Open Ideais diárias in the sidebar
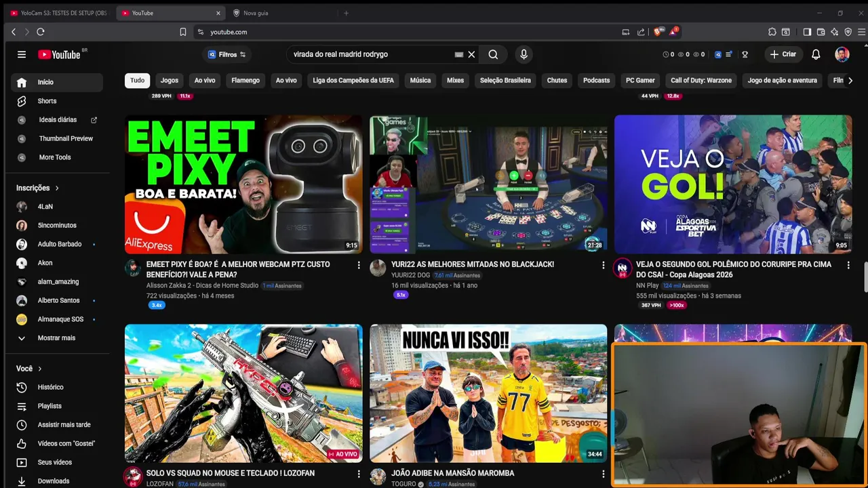This screenshot has width=868, height=488. [x=57, y=120]
